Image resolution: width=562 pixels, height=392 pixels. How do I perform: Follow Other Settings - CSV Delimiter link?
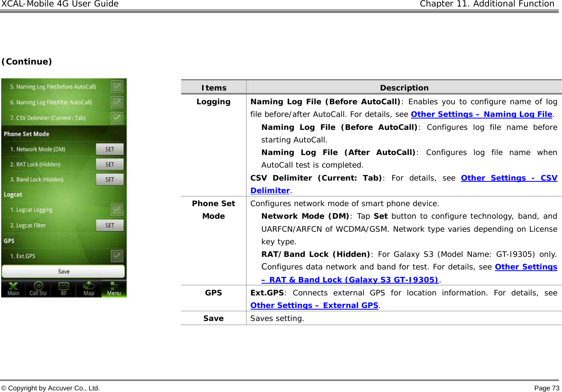tap(509, 178)
